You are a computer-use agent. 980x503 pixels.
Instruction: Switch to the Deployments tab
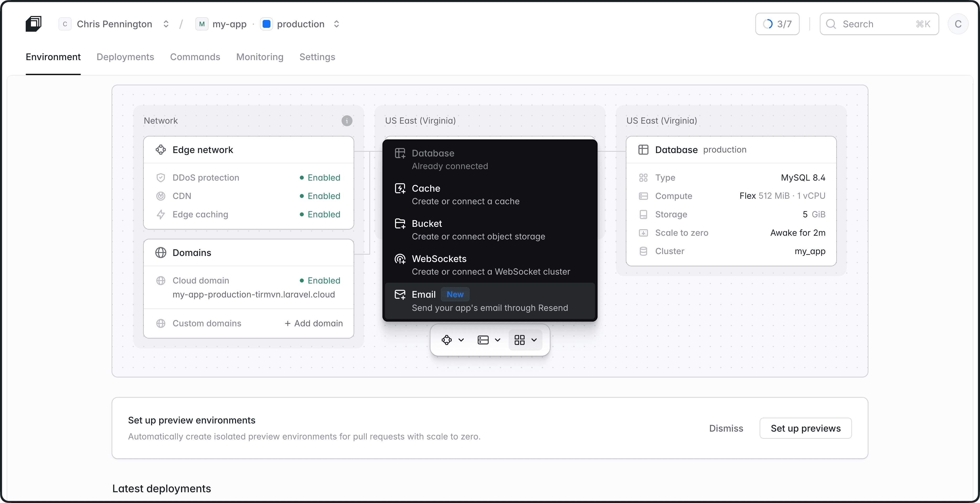point(125,57)
